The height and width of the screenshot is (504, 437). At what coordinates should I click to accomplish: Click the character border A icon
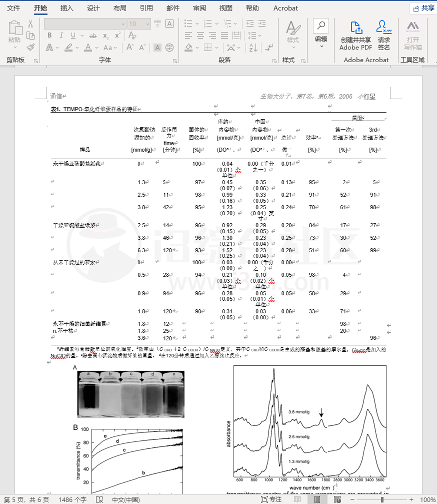169,24
